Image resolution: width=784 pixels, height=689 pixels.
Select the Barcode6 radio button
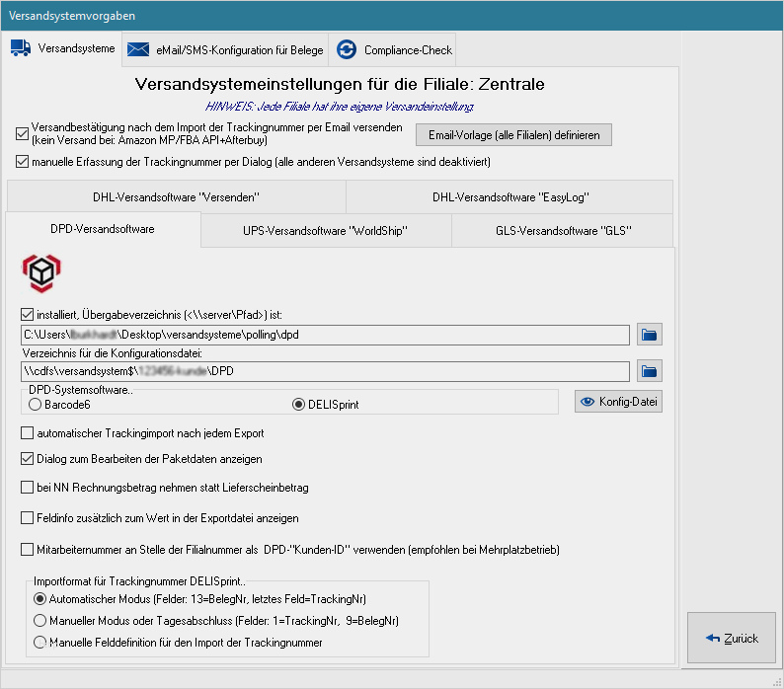click(x=35, y=404)
